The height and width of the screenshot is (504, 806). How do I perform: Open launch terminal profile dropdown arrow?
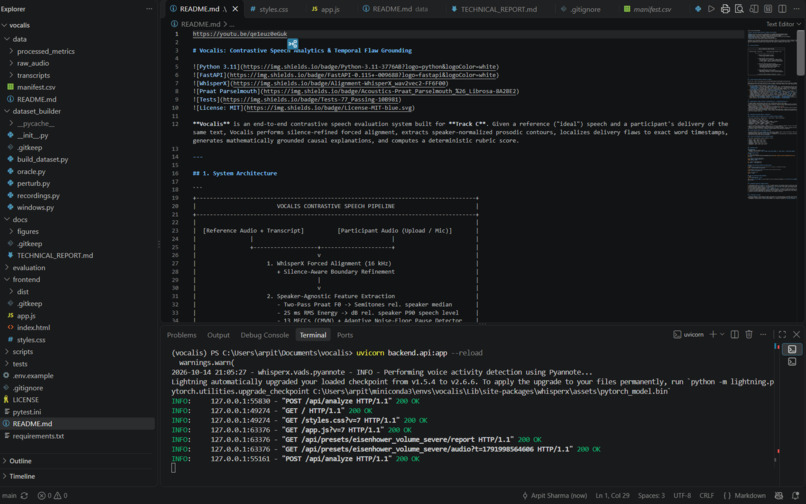pos(722,334)
